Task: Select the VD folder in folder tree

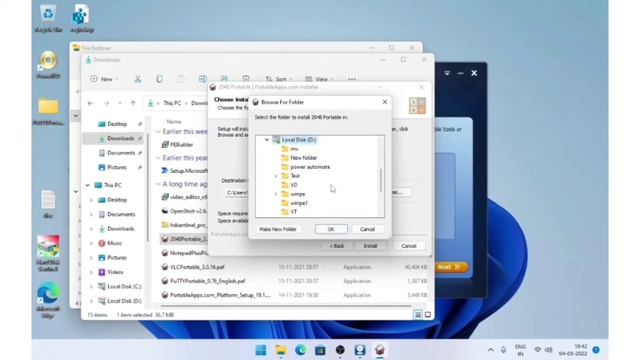Action: [x=294, y=185]
